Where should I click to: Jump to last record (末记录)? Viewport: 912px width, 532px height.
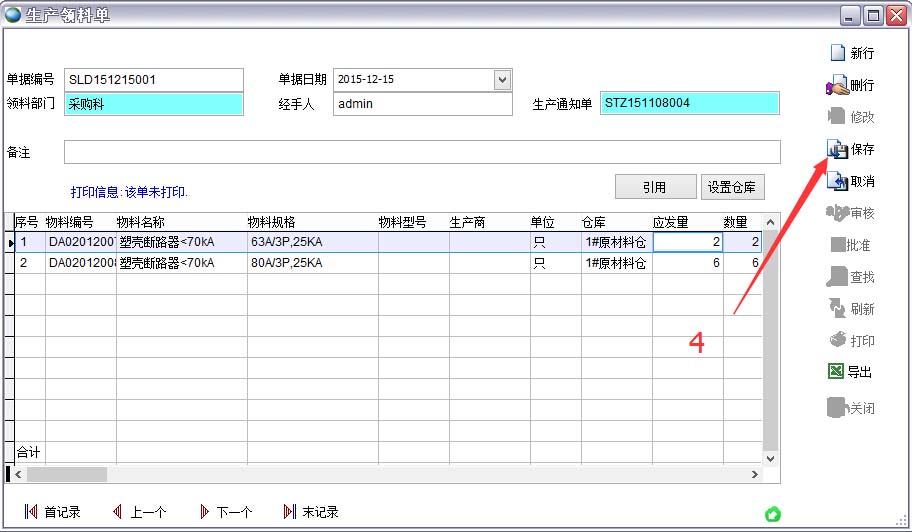pyautogui.click(x=290, y=512)
